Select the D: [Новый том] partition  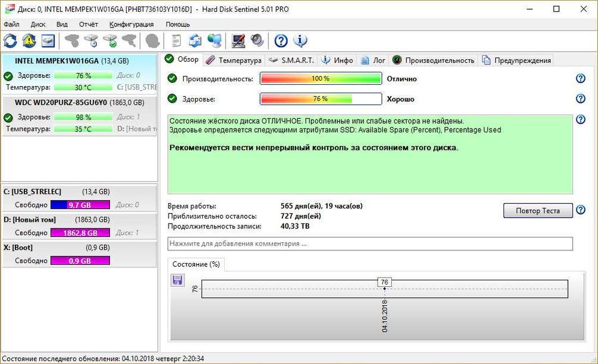coord(80,226)
